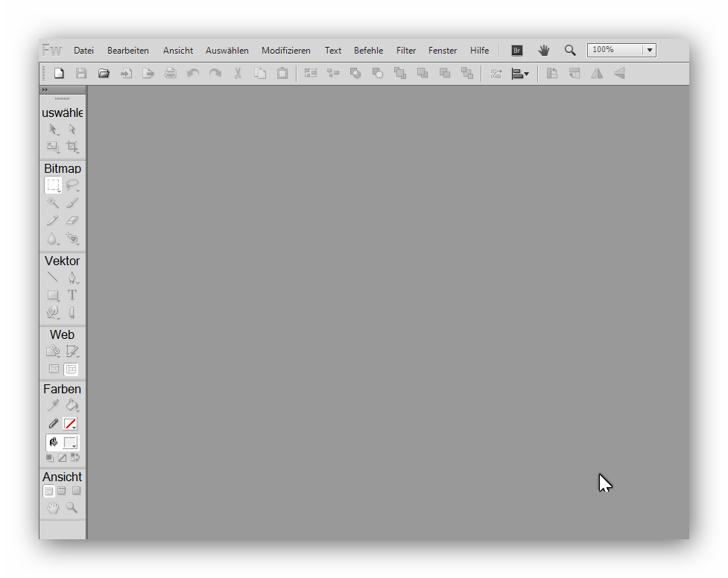Open the fill color swatch
Screen dimensions: 728x578
[70, 443]
